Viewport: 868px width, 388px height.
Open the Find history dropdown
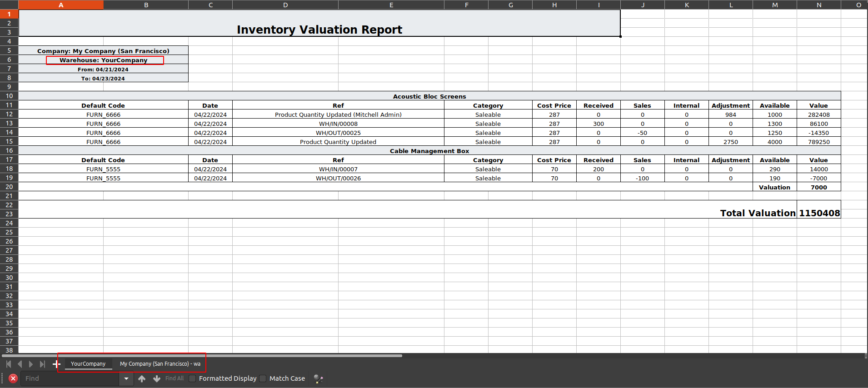[x=126, y=378]
